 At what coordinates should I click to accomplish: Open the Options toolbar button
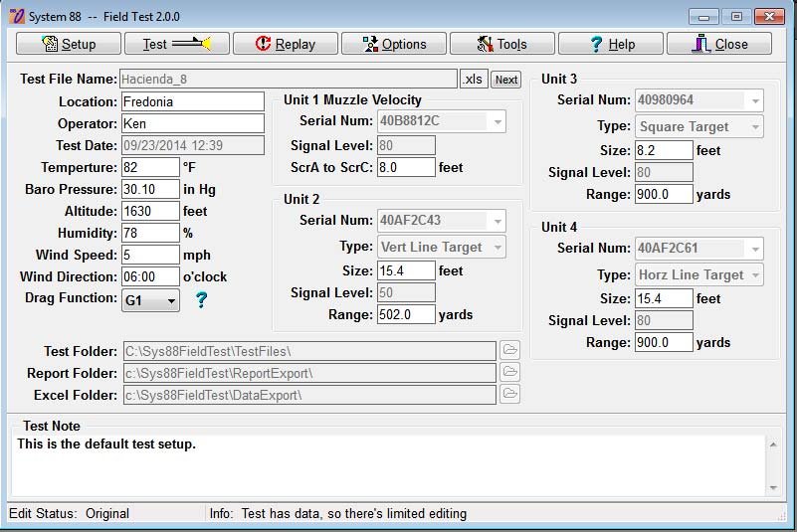[394, 44]
